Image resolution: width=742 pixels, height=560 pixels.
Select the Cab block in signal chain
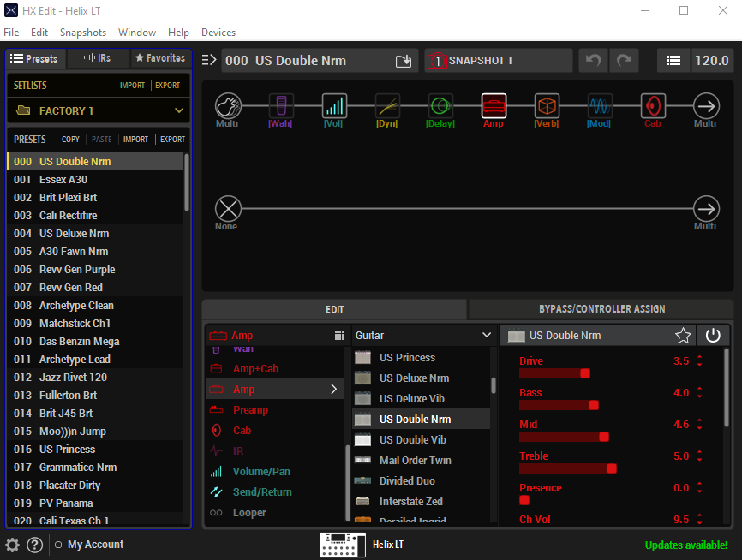click(653, 105)
